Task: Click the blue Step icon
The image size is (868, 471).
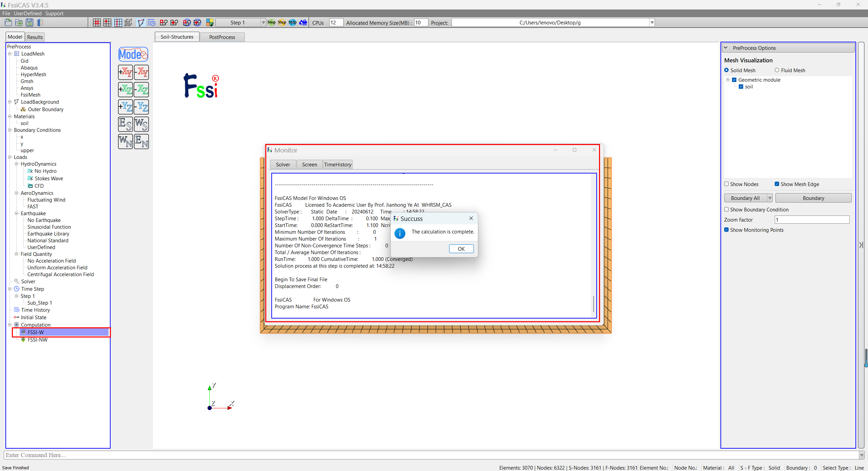Action: point(292,22)
